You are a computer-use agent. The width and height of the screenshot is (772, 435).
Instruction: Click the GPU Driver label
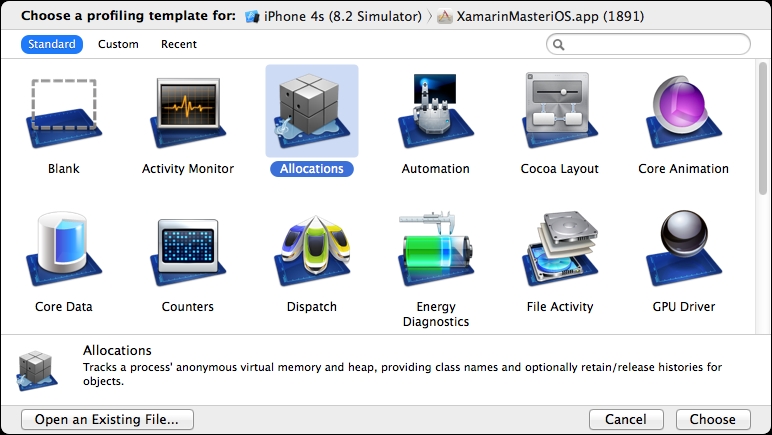point(684,307)
